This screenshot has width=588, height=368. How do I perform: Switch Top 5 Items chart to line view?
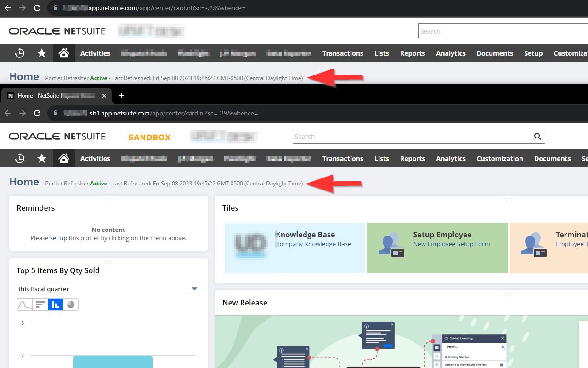[x=24, y=304]
